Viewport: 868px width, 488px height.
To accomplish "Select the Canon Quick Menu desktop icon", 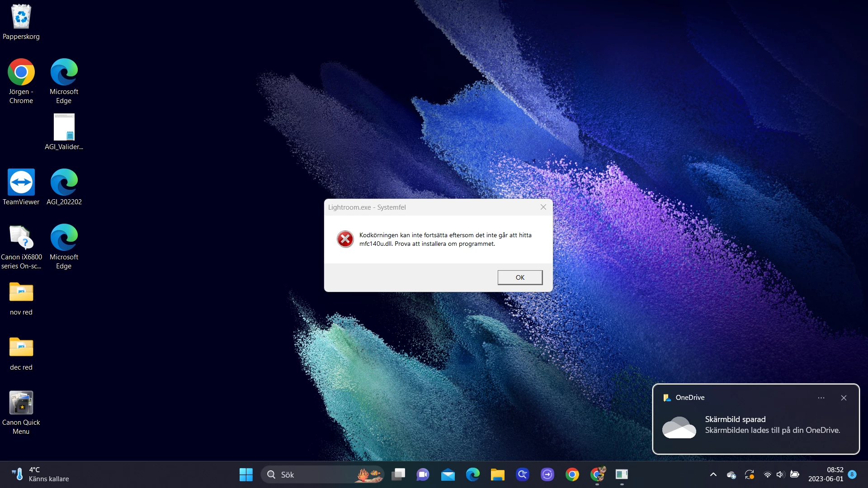I will [21, 403].
